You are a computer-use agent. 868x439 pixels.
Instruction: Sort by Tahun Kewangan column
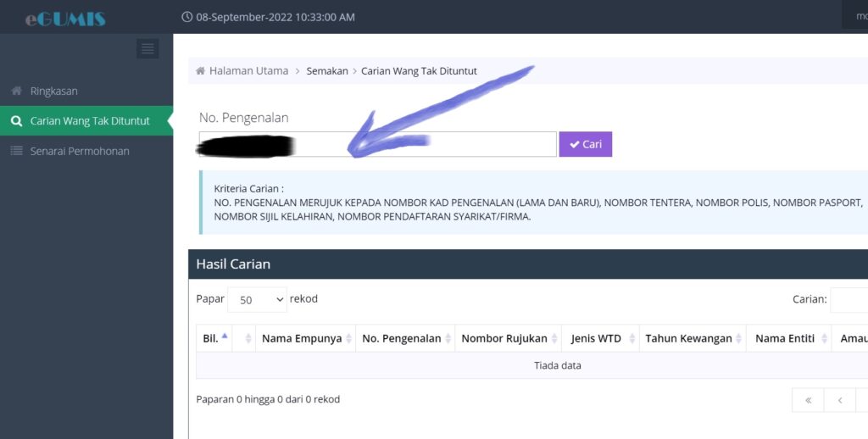click(x=693, y=338)
